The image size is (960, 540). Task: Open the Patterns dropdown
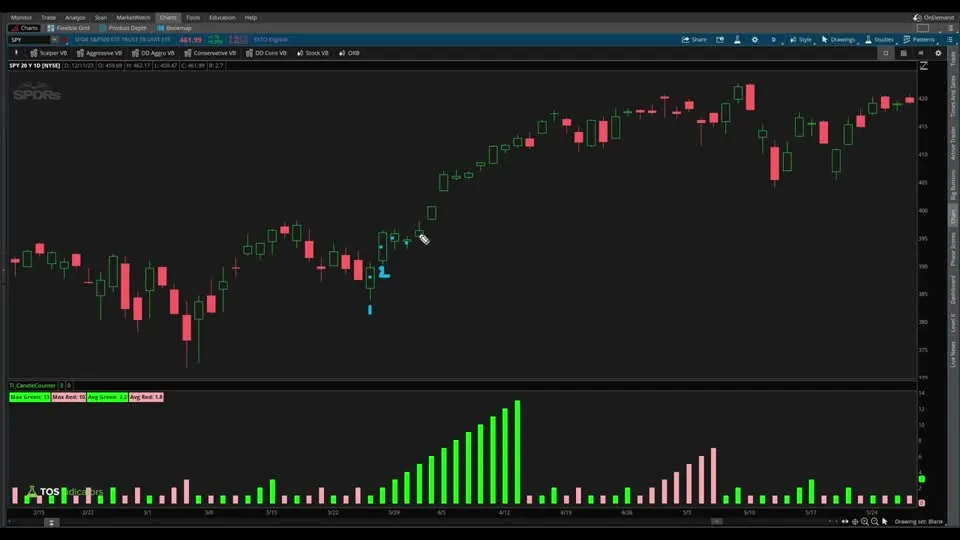coord(920,40)
